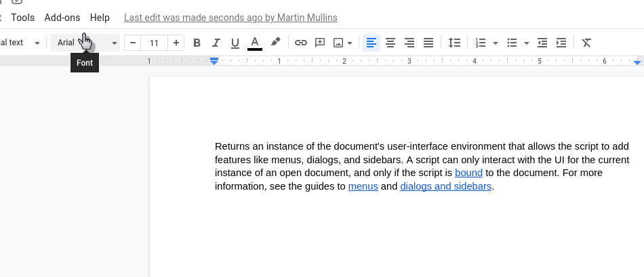The height and width of the screenshot is (277, 644).
Task: Open the Add-ons menu
Action: [x=62, y=18]
